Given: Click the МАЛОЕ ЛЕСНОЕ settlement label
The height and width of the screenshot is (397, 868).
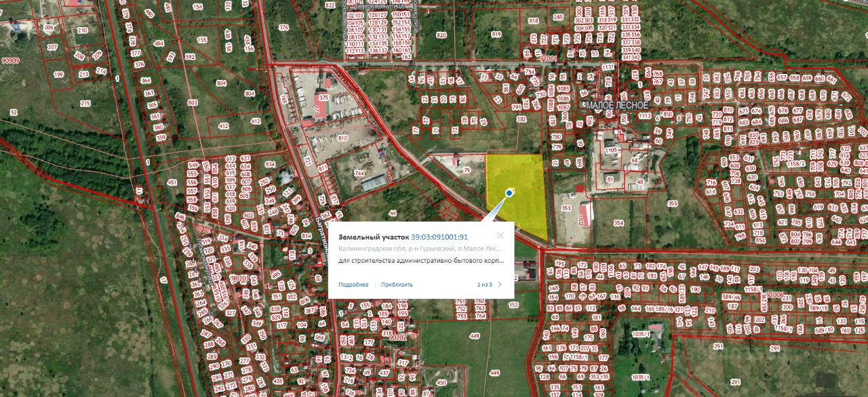Looking at the screenshot, I should click(617, 106).
